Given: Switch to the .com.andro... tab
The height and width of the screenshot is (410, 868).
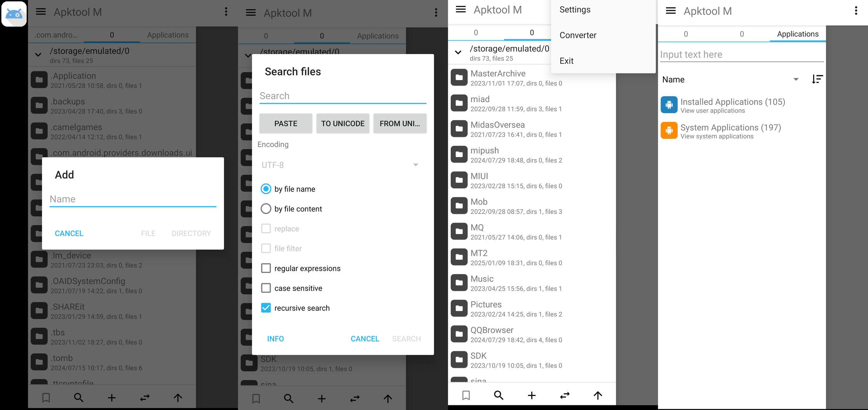Looking at the screenshot, I should click(56, 35).
